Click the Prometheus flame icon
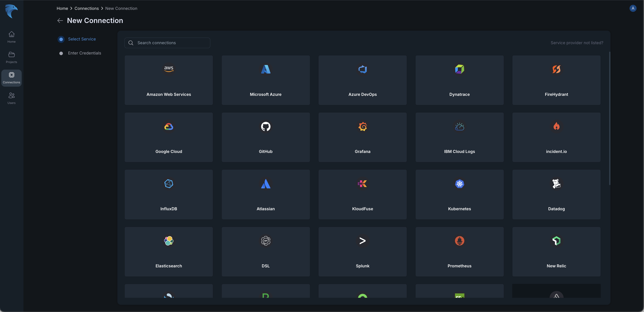Screen dimensions: 644x312 point(459,241)
